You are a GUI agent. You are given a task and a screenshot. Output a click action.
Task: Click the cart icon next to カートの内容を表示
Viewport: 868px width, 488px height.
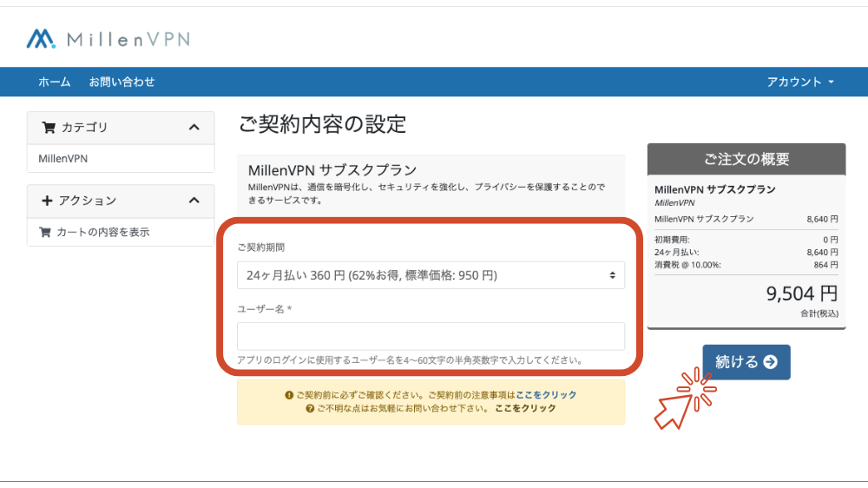point(45,232)
